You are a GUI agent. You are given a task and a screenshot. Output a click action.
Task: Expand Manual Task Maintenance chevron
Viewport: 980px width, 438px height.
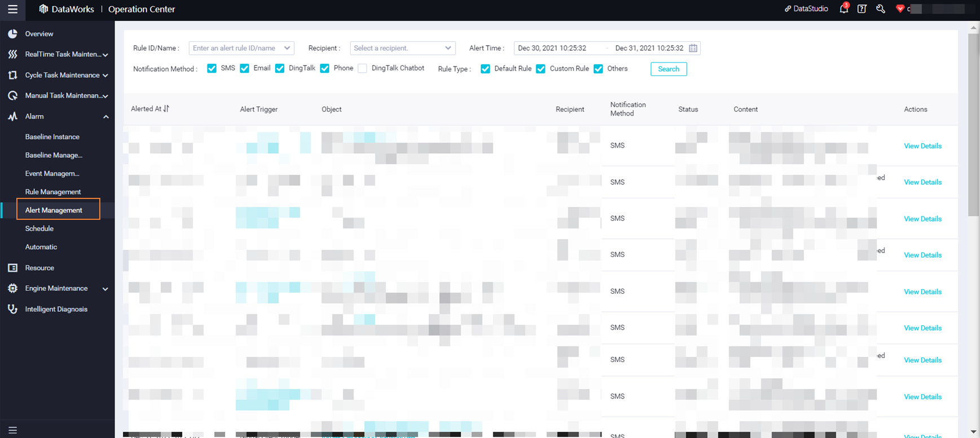(x=105, y=96)
